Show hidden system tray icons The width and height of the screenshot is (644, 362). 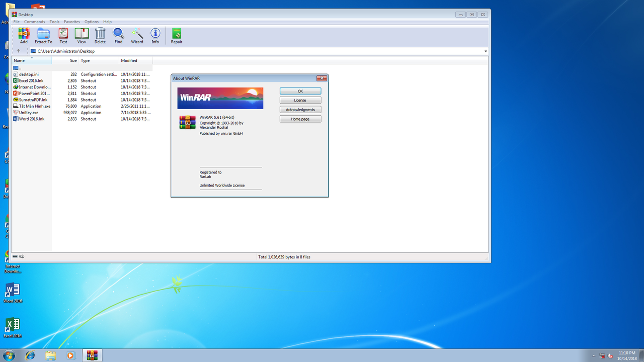594,355
